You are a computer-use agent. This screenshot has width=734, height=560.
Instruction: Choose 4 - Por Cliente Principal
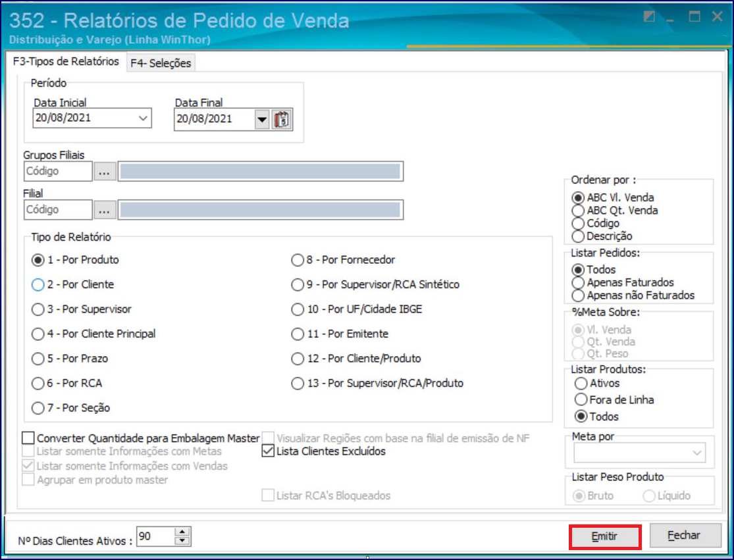click(x=93, y=334)
